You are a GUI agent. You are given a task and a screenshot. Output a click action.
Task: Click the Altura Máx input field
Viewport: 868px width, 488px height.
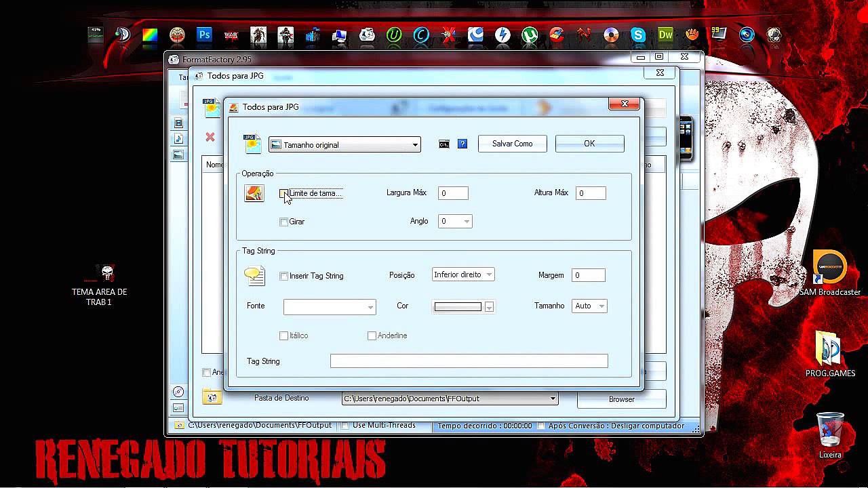pos(591,193)
